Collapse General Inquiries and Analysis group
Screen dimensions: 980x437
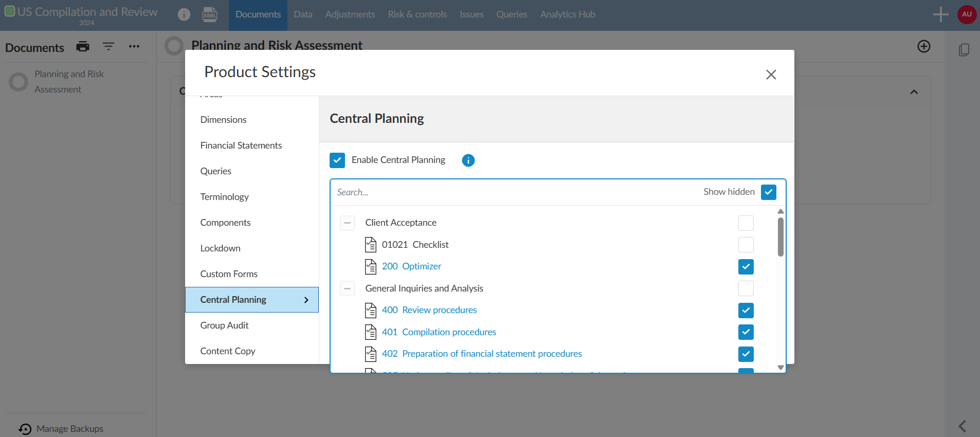[x=348, y=288]
